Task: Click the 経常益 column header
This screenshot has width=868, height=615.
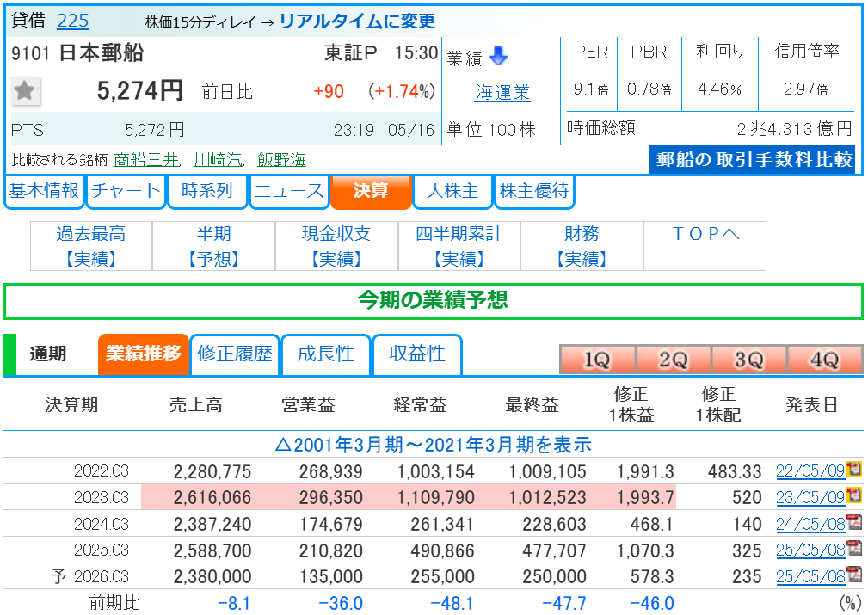Action: click(x=420, y=405)
